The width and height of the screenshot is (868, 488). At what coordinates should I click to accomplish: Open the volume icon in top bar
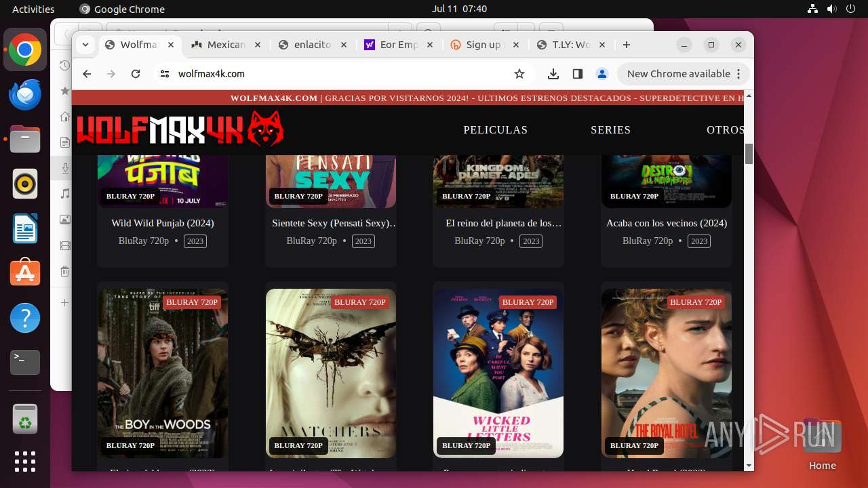point(831,9)
